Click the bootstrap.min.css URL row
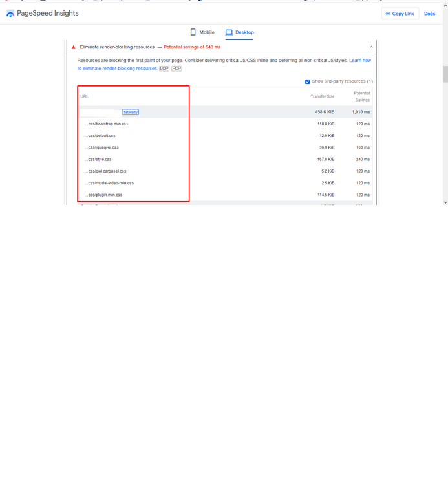 [107, 124]
